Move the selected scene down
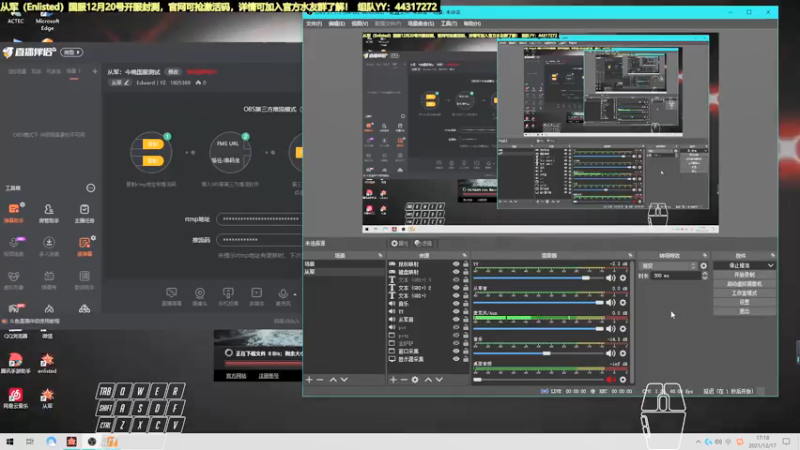The height and width of the screenshot is (450, 800). (x=344, y=380)
